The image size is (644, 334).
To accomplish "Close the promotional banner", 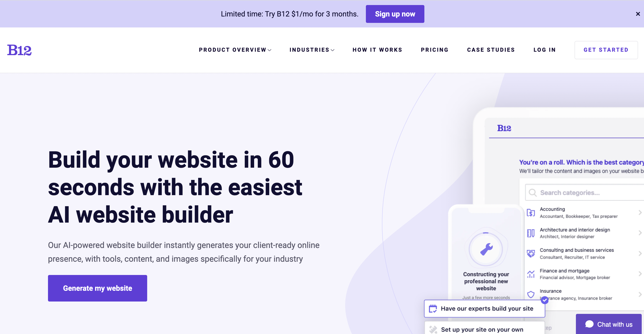I will point(638,14).
